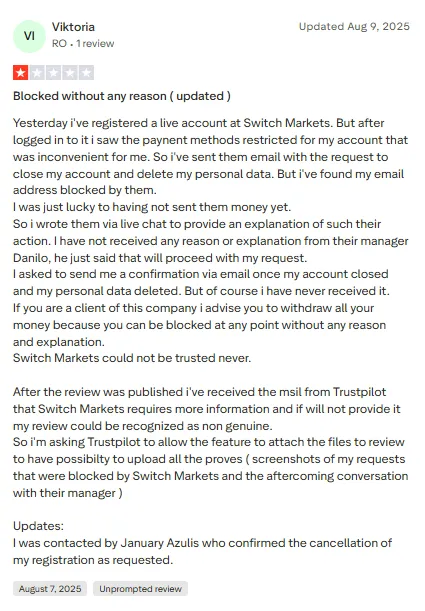Click the 'I was just lucky' sentence

[x=152, y=207]
